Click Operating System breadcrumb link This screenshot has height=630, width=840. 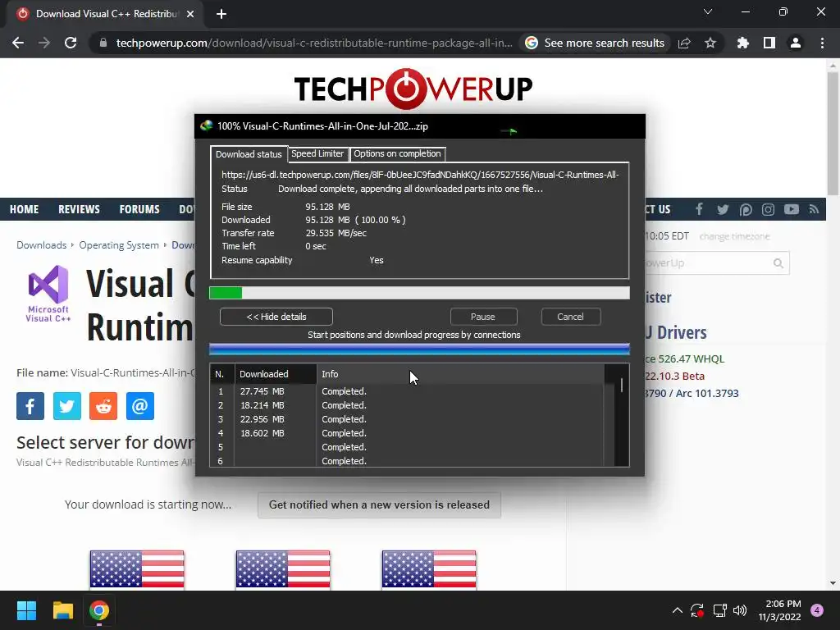pos(119,244)
